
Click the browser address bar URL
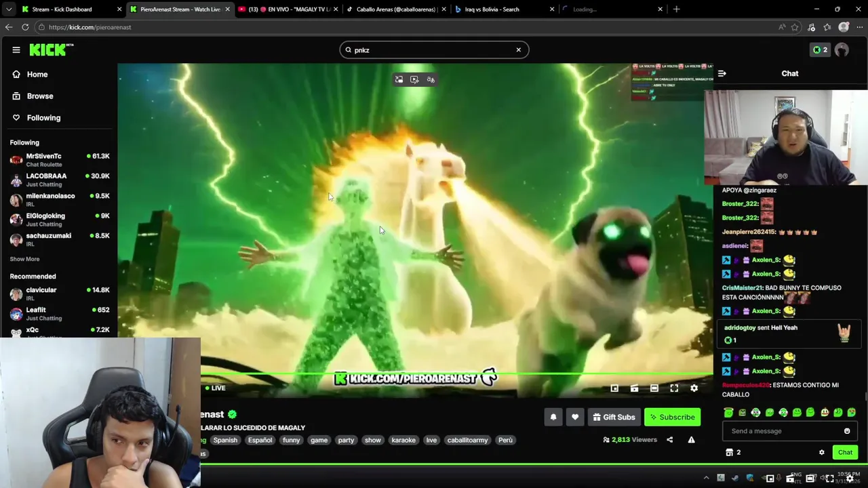90,27
